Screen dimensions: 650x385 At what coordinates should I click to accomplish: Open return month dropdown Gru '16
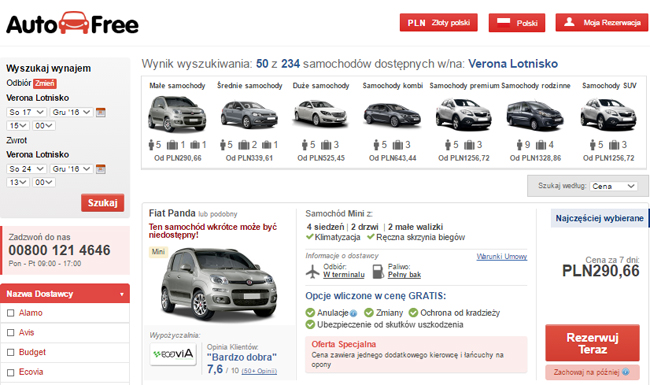71,169
